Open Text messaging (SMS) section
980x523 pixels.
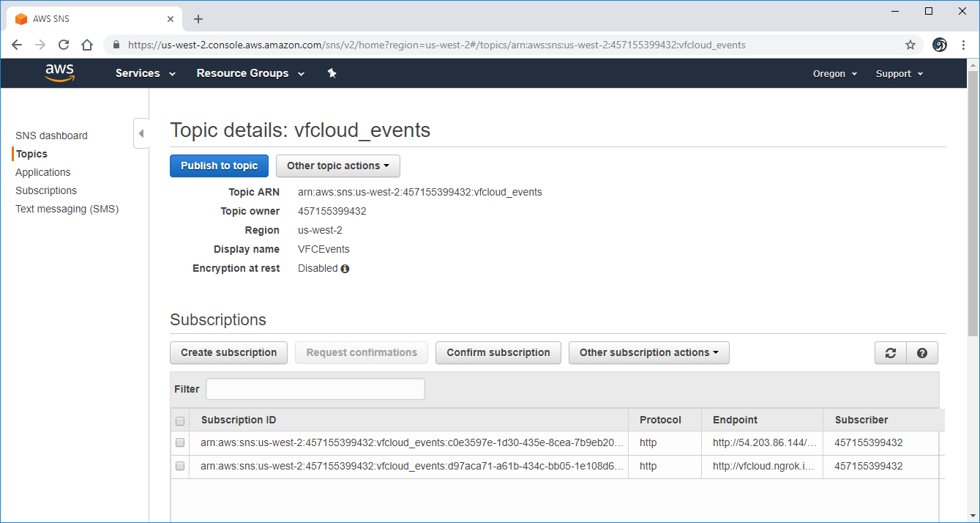coord(67,209)
